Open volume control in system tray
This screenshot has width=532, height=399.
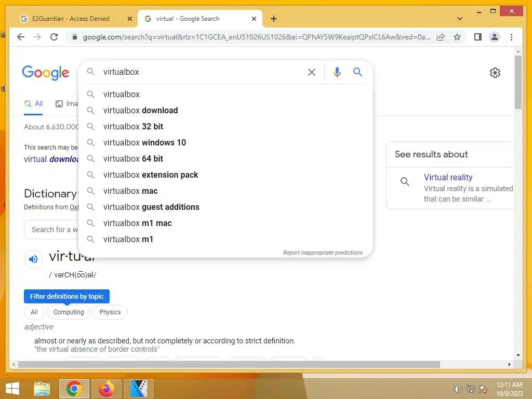pyautogui.click(x=458, y=389)
